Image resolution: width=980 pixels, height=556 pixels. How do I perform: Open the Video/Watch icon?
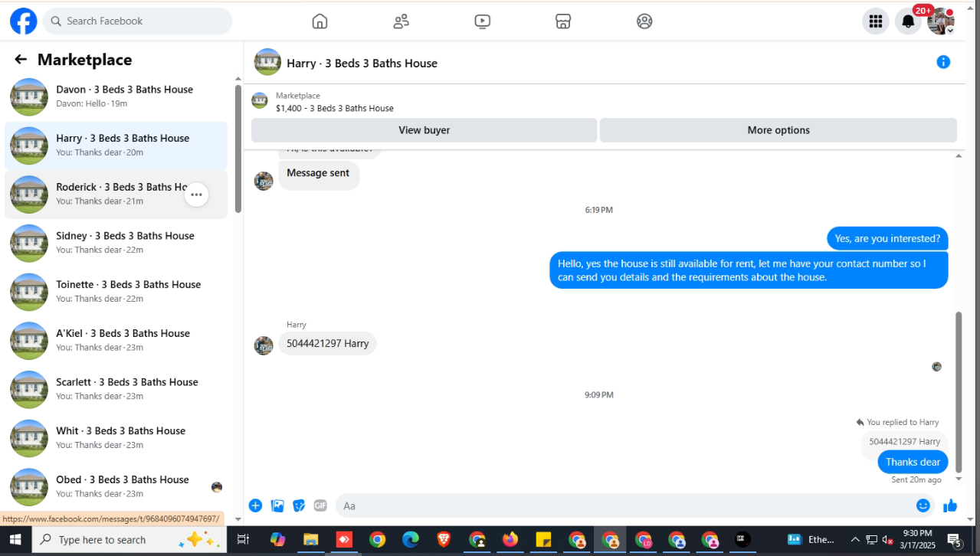482,21
